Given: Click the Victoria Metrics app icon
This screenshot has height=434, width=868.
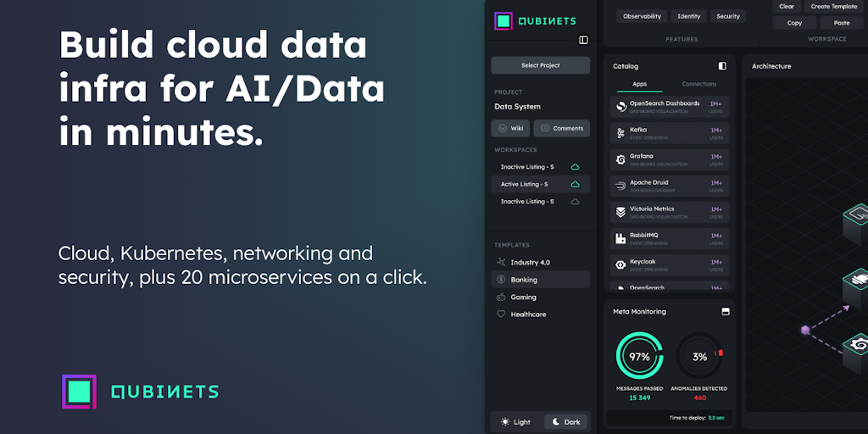Looking at the screenshot, I should click(x=620, y=212).
